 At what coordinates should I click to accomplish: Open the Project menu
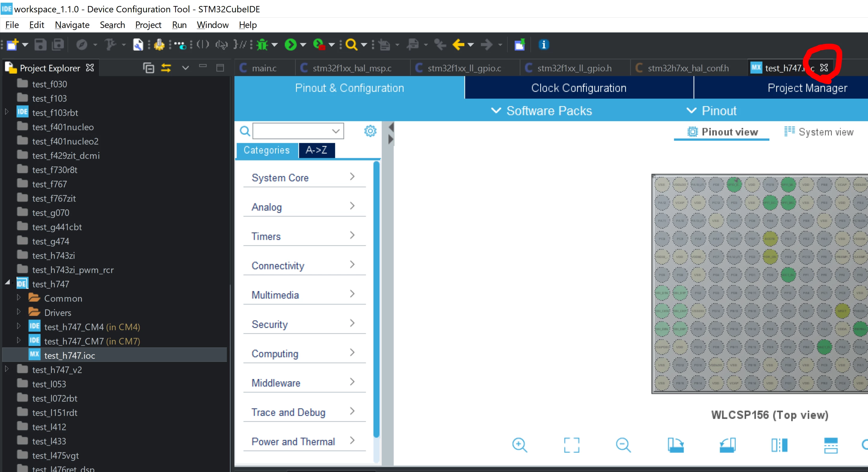(148, 25)
